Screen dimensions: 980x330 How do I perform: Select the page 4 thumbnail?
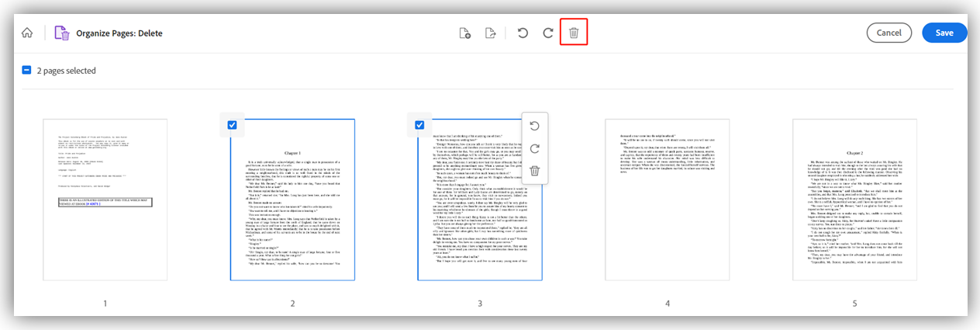click(x=667, y=200)
